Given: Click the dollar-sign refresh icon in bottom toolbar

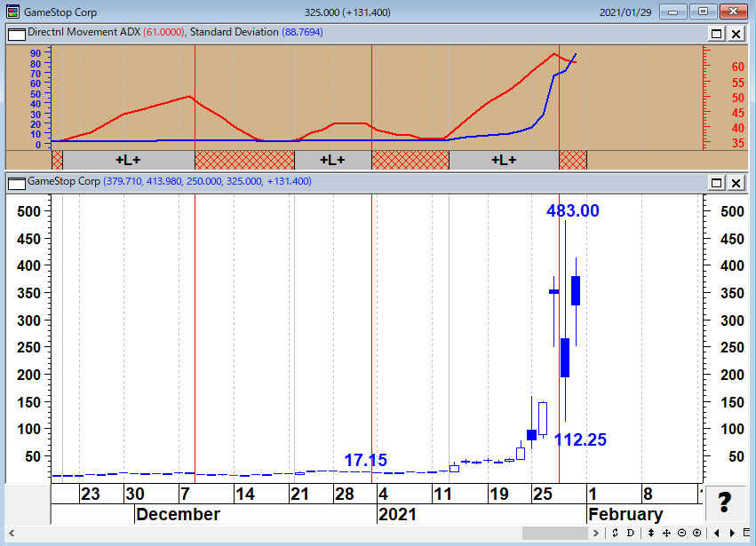Looking at the screenshot, I should point(615,533).
